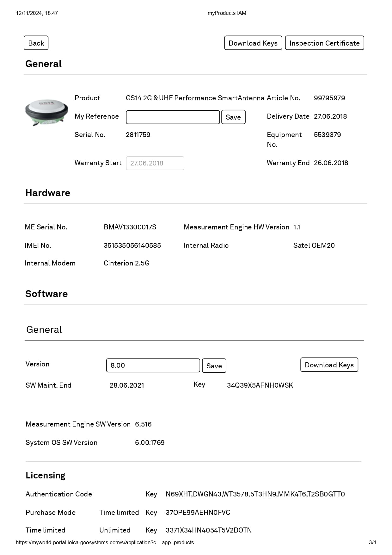Click the Warranty End date 26.06.2018
The image size is (392, 555).
click(x=331, y=163)
